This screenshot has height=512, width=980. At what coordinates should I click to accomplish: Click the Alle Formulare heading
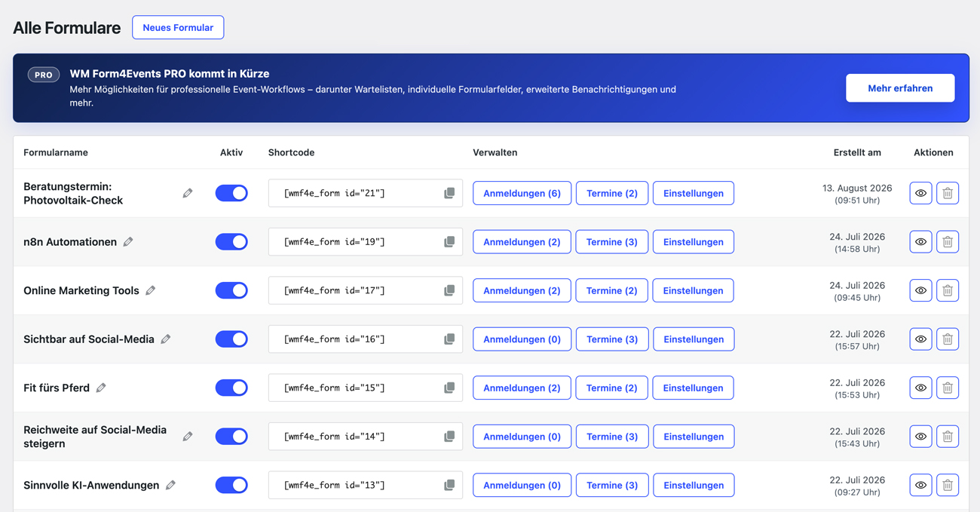point(66,28)
